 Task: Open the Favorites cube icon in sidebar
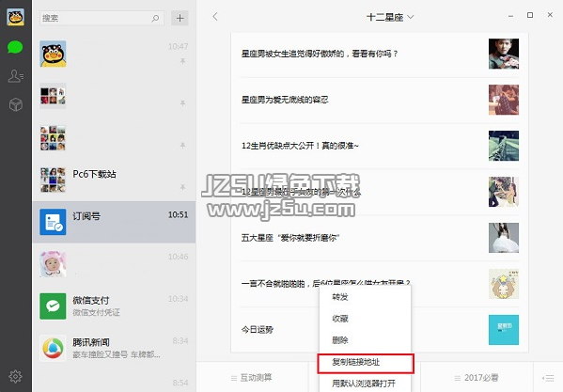15,104
